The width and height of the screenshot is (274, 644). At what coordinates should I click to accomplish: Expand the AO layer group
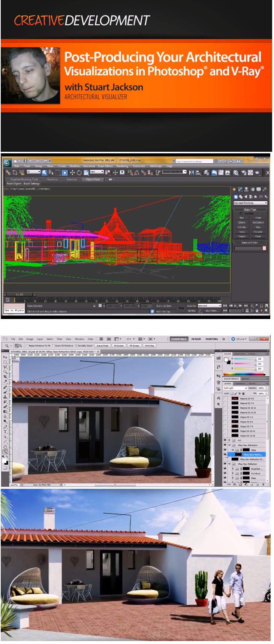click(x=229, y=440)
